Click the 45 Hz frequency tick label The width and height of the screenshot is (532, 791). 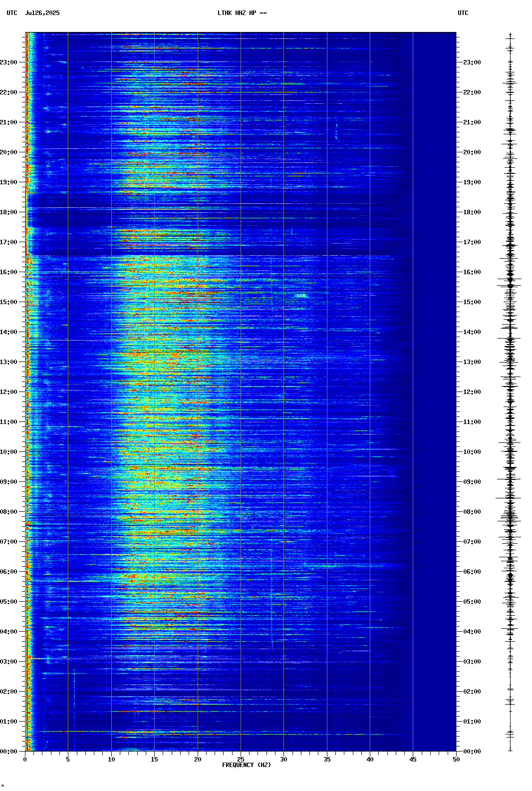(x=413, y=760)
